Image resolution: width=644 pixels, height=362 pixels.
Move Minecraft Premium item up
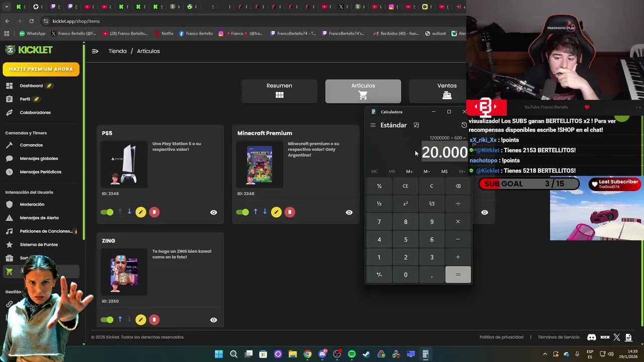[256, 212]
